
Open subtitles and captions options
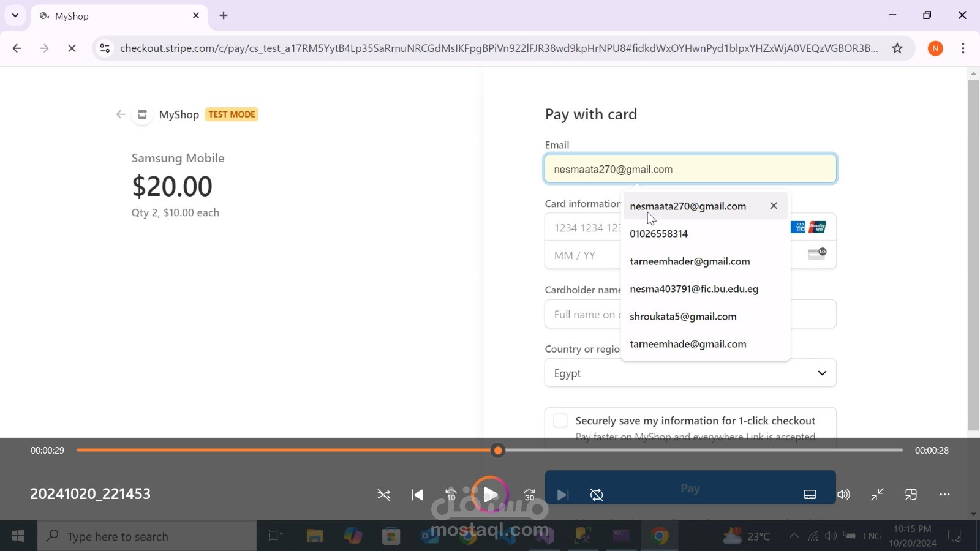pyautogui.click(x=810, y=495)
